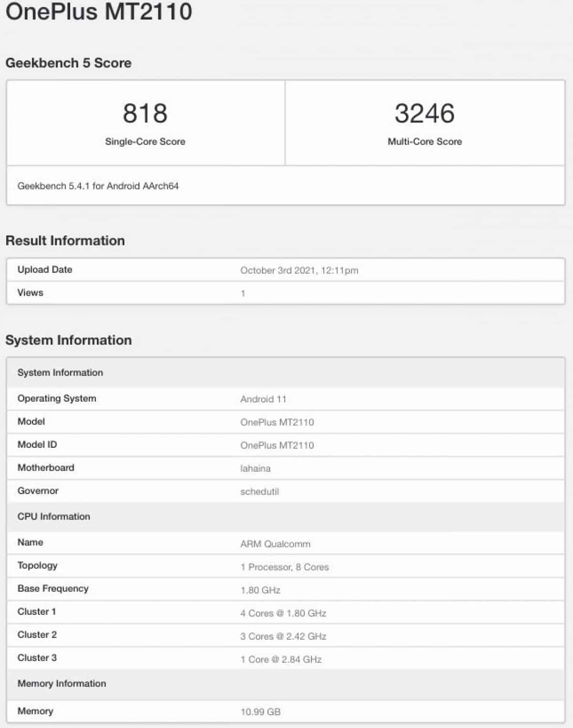The image size is (573, 728).
Task: Click the Upload Date label
Action: [x=45, y=270]
